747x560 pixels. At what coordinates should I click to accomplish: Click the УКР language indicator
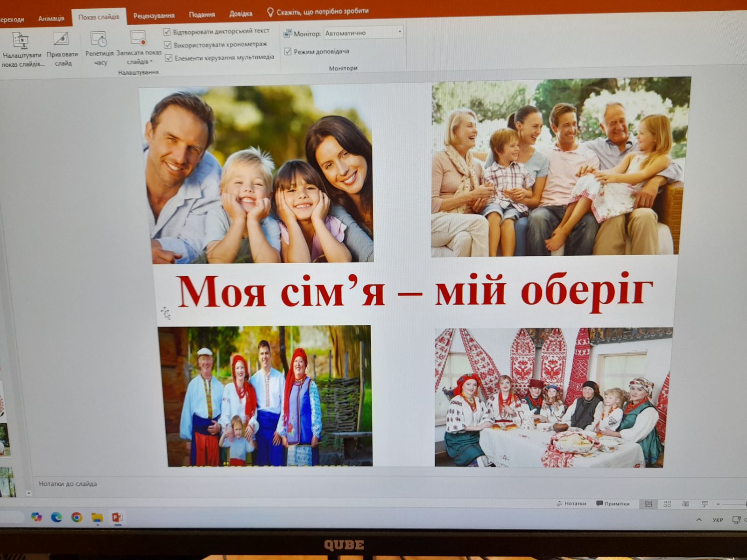[x=718, y=519]
